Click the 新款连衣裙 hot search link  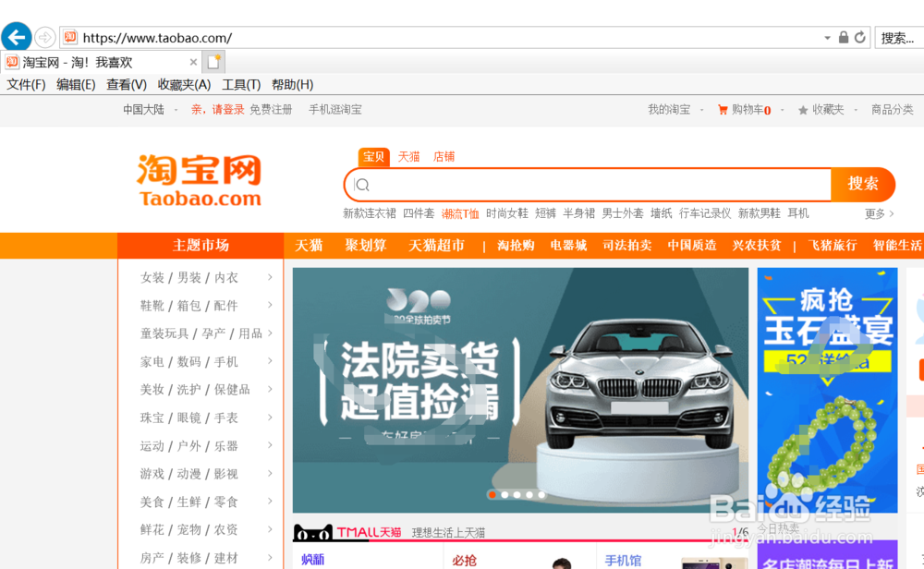pyautogui.click(x=370, y=213)
